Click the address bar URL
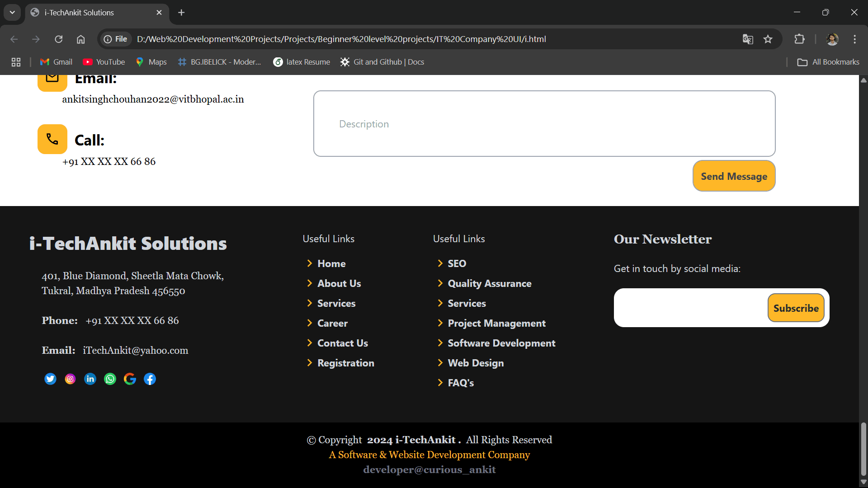 341,39
